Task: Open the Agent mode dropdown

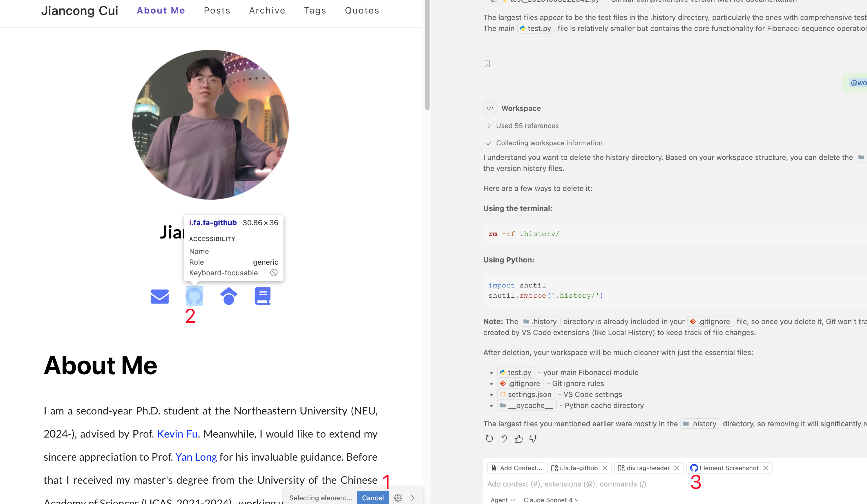Action: coord(502,500)
